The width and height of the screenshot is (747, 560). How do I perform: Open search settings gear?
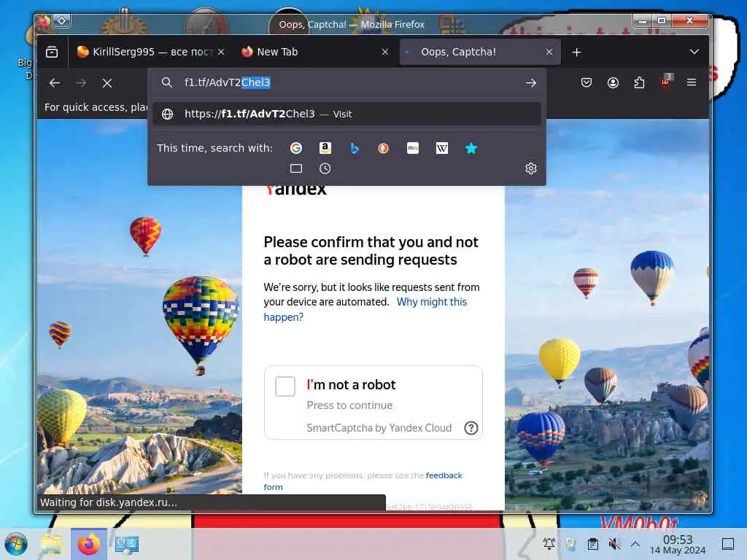click(531, 168)
